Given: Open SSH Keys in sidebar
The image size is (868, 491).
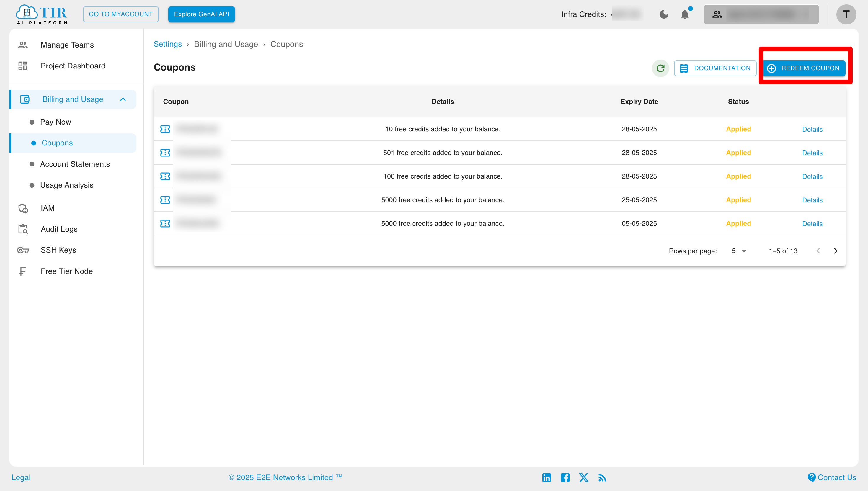Looking at the screenshot, I should tap(58, 250).
